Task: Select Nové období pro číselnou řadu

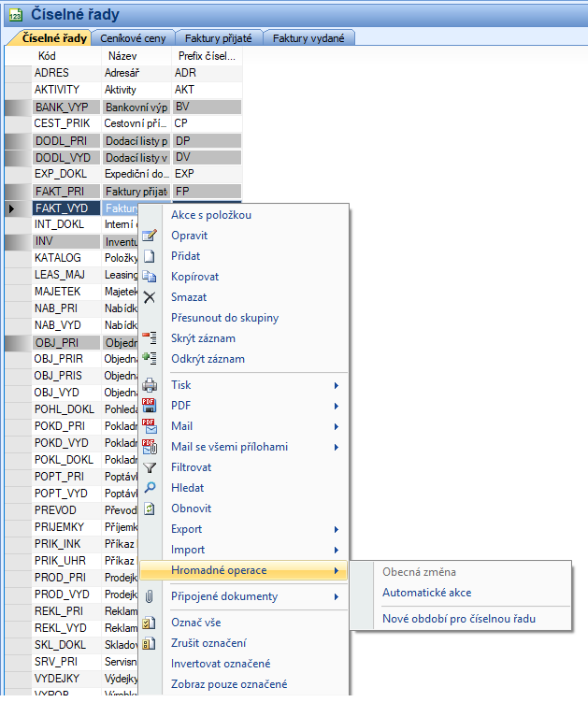Action: coord(459,619)
